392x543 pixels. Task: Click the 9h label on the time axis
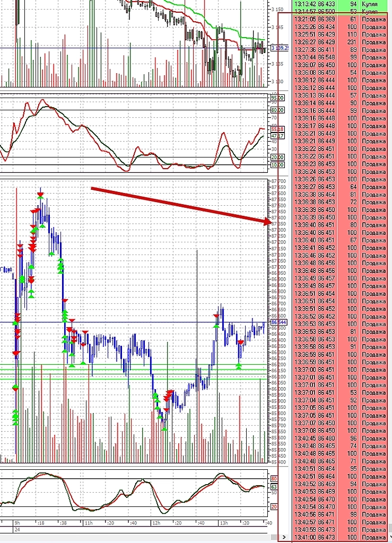pos(17,523)
